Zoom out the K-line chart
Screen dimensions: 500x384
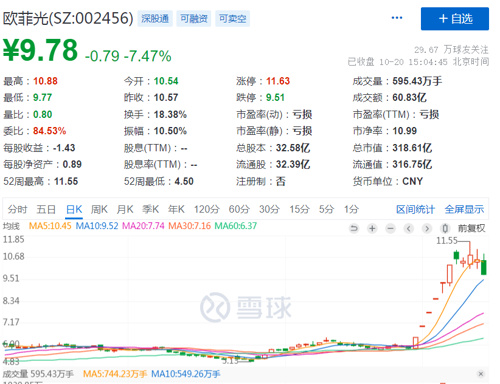coord(390,228)
